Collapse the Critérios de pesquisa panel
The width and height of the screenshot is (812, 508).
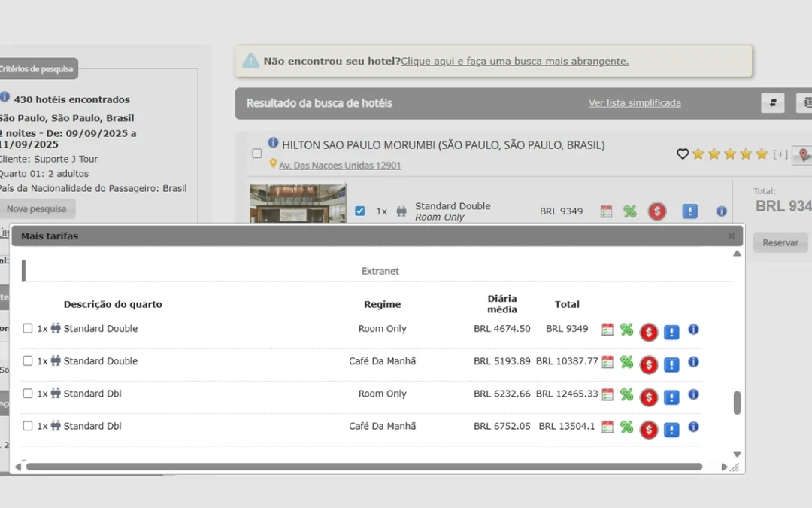[39, 68]
